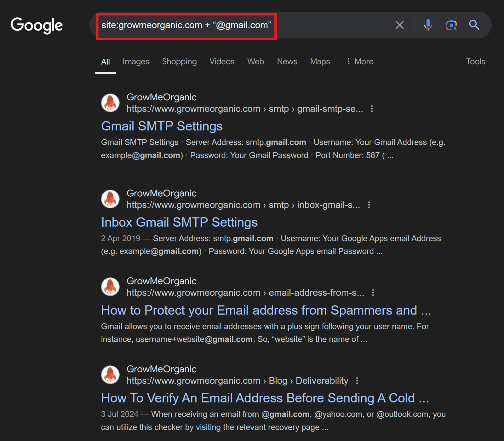
Task: Open three-dot menu for inbox-gmail-s... result
Action: (x=369, y=205)
